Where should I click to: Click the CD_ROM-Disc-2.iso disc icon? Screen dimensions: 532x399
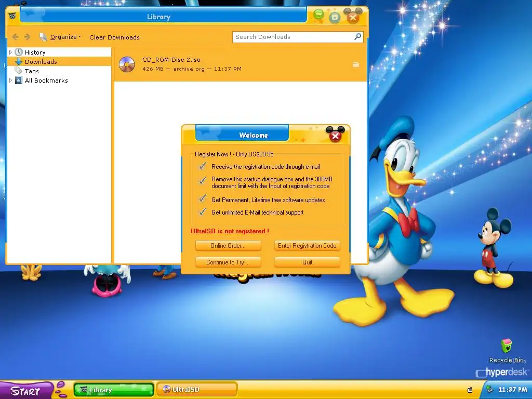coord(127,64)
